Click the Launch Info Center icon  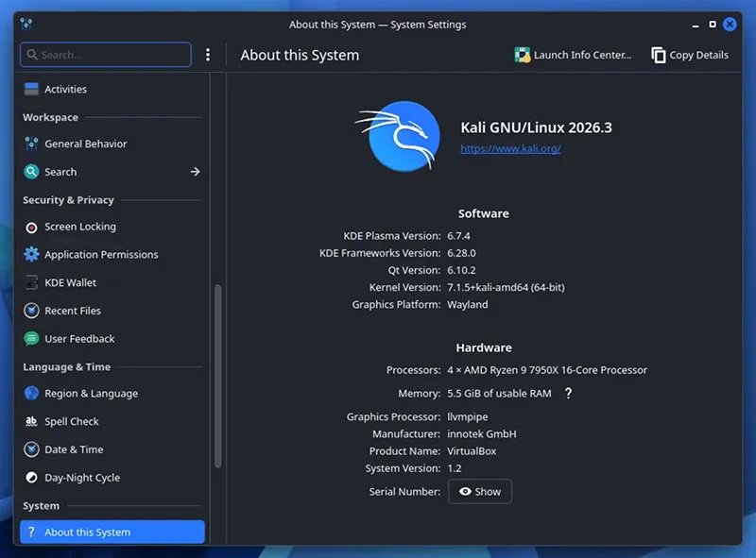point(523,55)
